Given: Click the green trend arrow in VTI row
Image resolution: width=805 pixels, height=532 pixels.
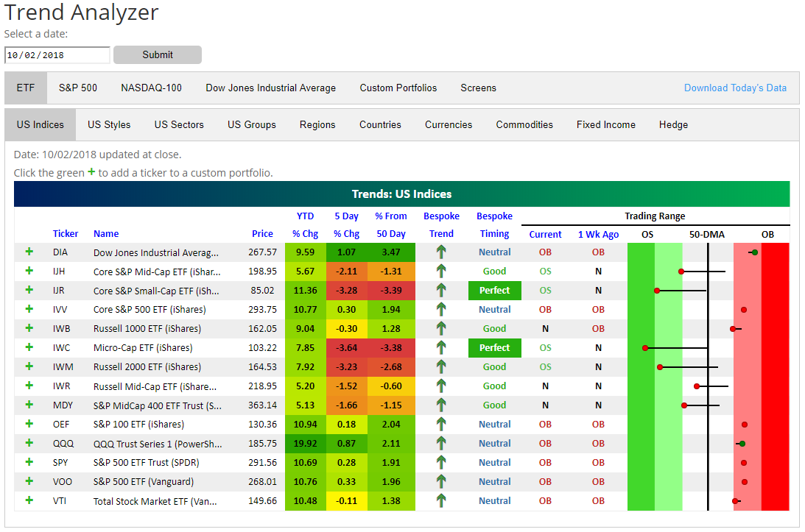Looking at the screenshot, I should [x=441, y=500].
